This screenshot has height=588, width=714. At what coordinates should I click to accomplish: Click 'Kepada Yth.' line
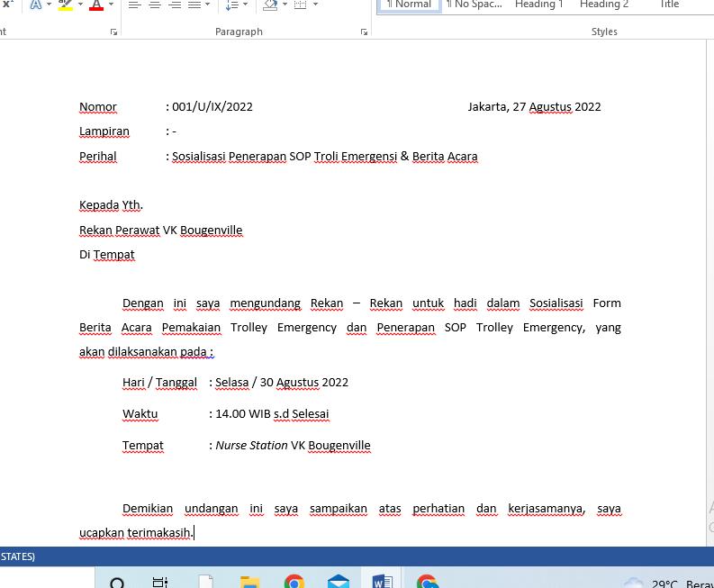(x=111, y=205)
